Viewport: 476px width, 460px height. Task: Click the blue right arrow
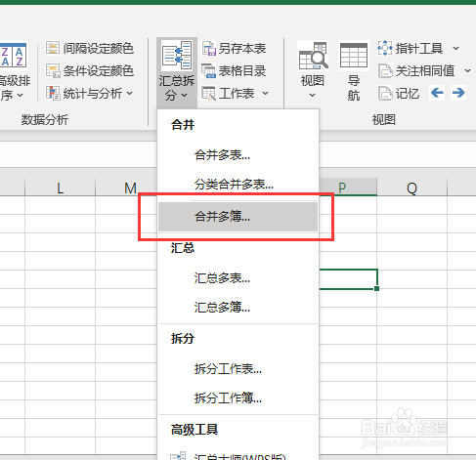[458, 93]
